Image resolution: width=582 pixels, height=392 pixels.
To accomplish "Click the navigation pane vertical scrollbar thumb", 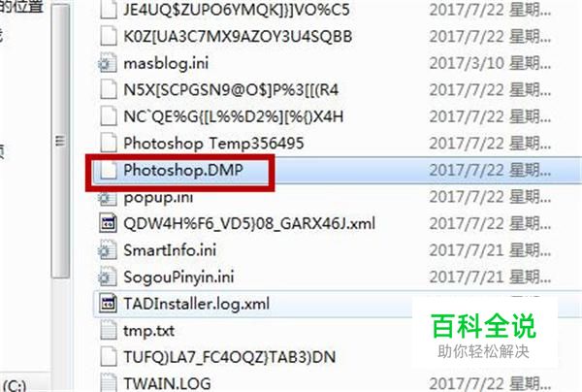I will (60, 141).
